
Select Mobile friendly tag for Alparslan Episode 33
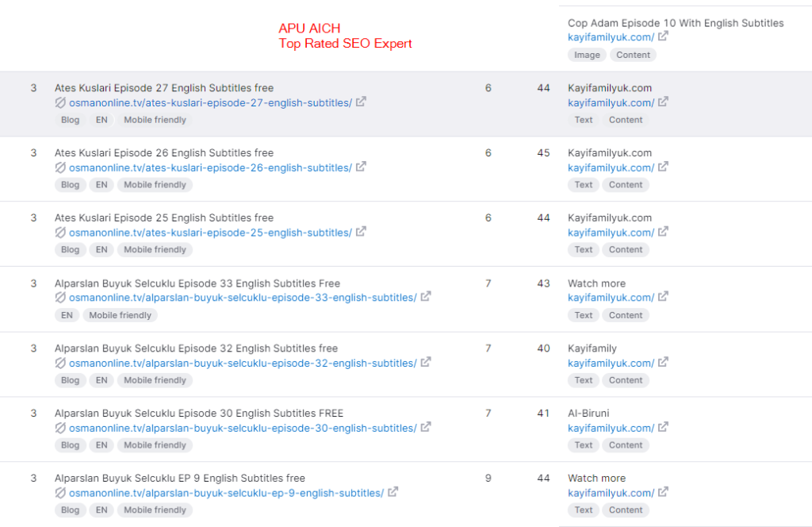tap(120, 315)
